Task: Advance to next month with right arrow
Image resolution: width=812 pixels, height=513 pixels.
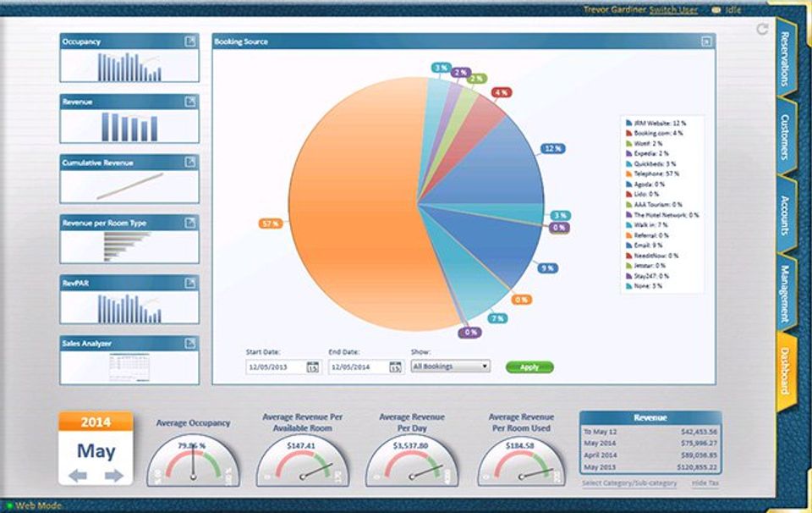Action: click(x=114, y=475)
